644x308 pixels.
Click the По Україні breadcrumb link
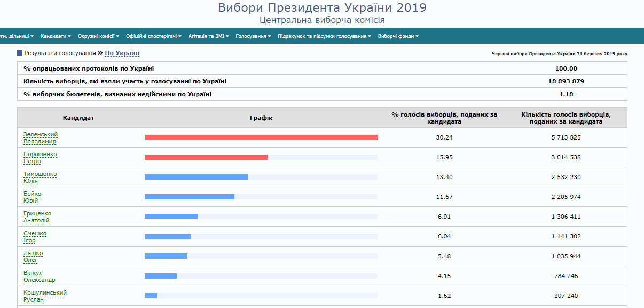(122, 53)
